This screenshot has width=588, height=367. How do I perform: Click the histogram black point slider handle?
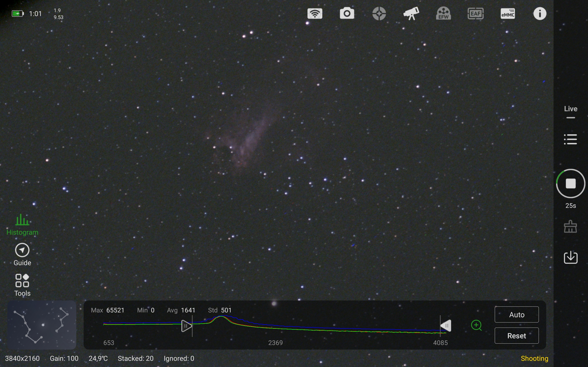click(186, 326)
